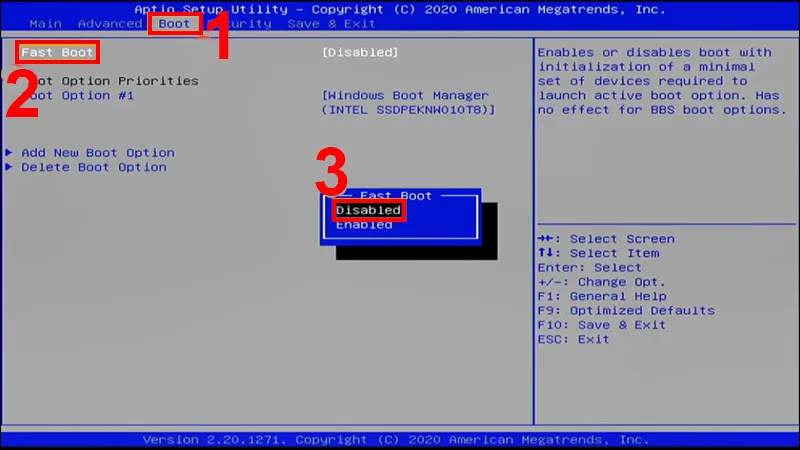Click the red number 3 annotation
This screenshot has width=800, height=450.
(332, 175)
